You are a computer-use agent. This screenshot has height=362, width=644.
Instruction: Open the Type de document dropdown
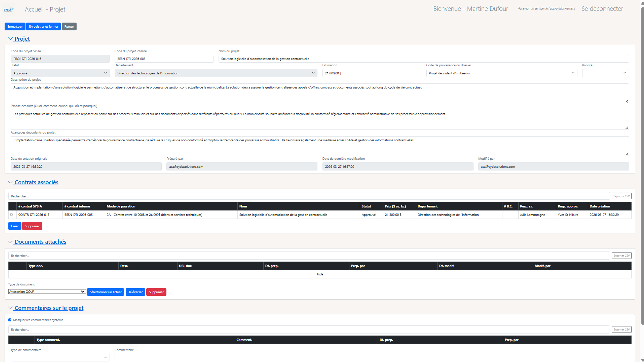pos(47,292)
